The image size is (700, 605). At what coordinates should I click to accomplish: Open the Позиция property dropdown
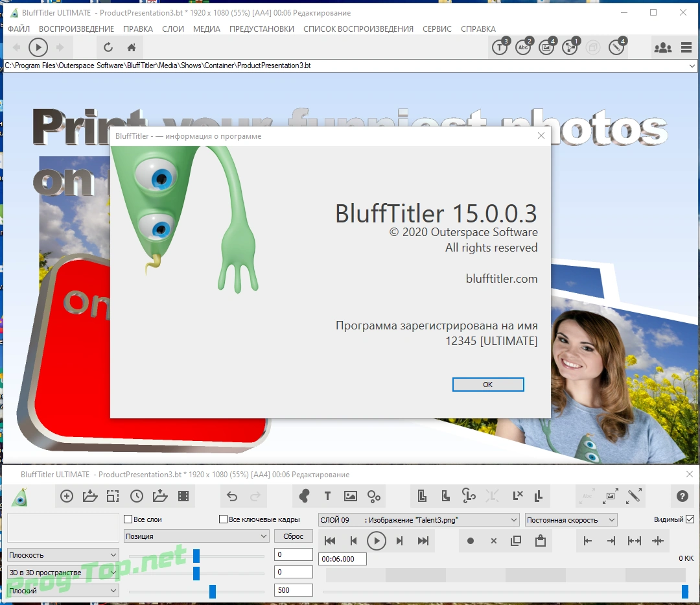click(x=196, y=536)
